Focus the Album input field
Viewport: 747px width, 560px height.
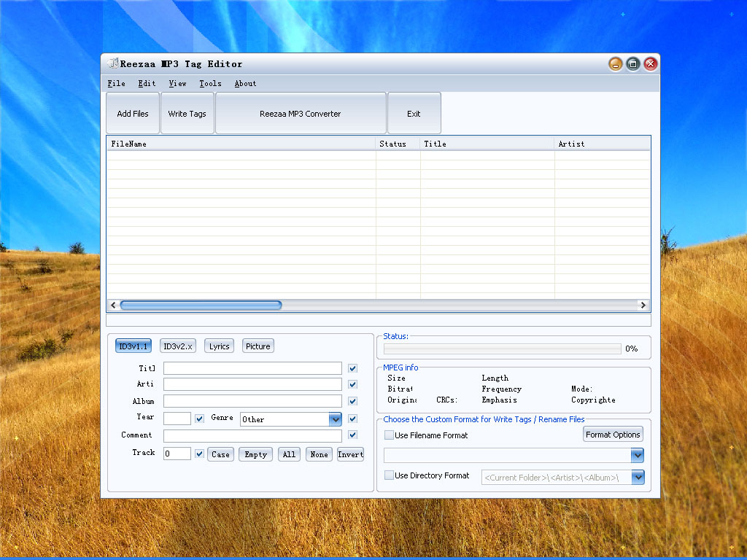click(252, 401)
